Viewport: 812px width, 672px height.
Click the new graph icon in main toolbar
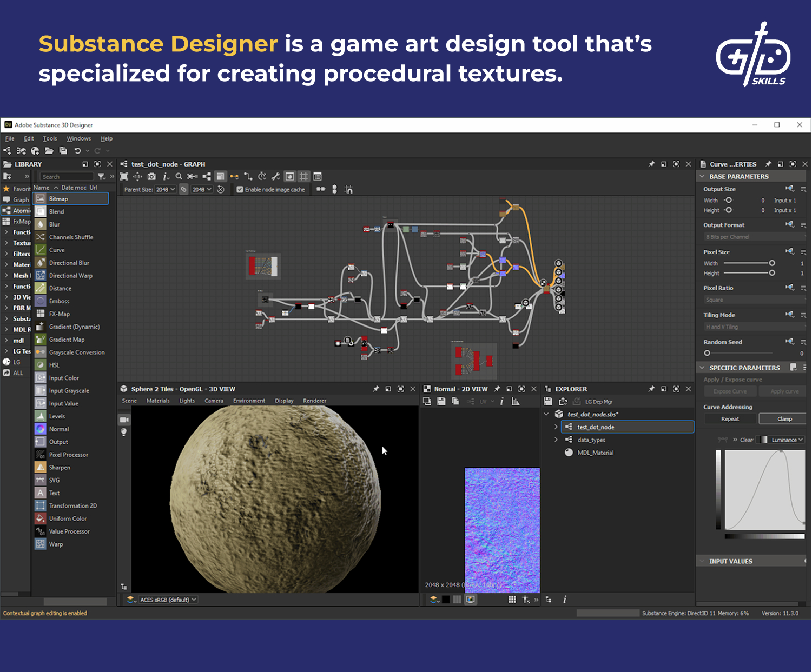tap(7, 151)
